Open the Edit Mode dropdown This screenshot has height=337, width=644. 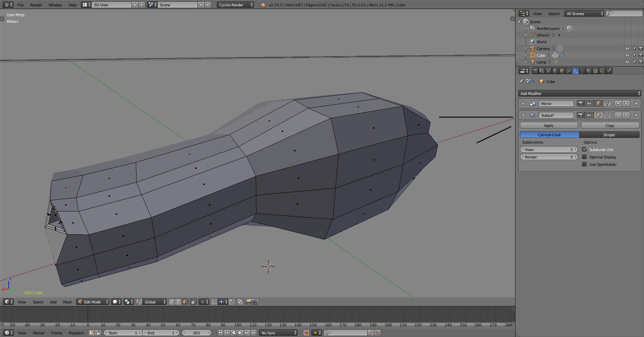[93, 302]
